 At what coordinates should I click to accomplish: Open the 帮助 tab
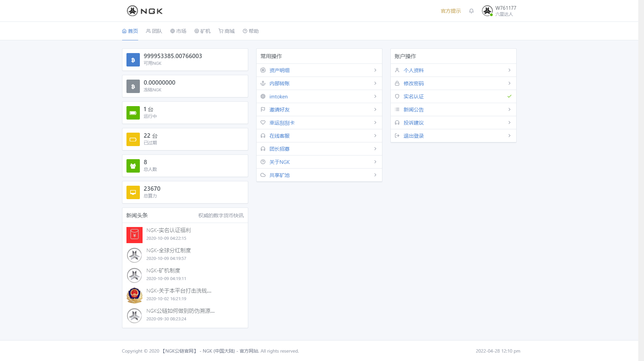coord(251,31)
